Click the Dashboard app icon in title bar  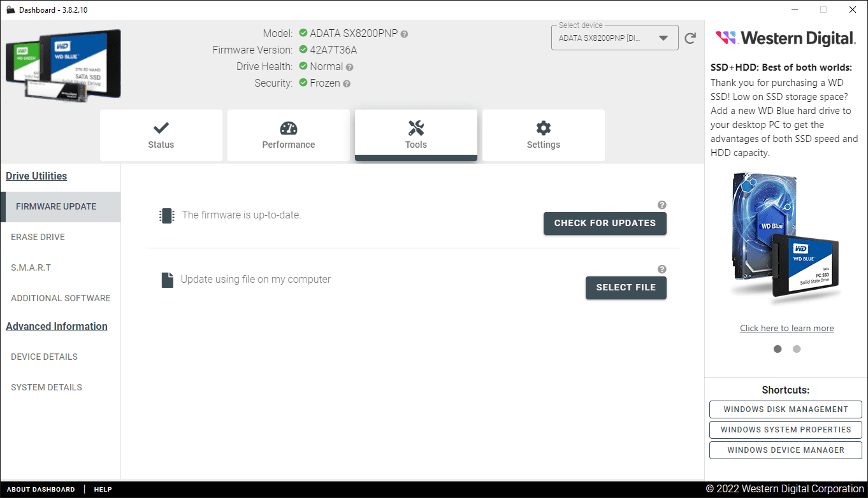click(x=10, y=10)
